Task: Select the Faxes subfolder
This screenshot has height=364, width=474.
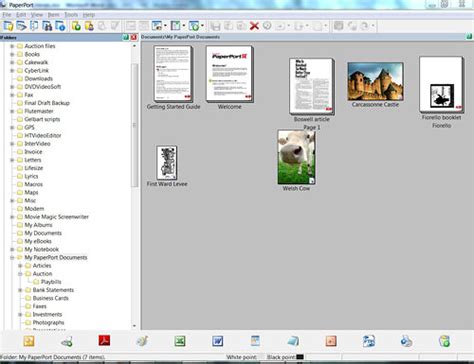Action: [x=40, y=306]
